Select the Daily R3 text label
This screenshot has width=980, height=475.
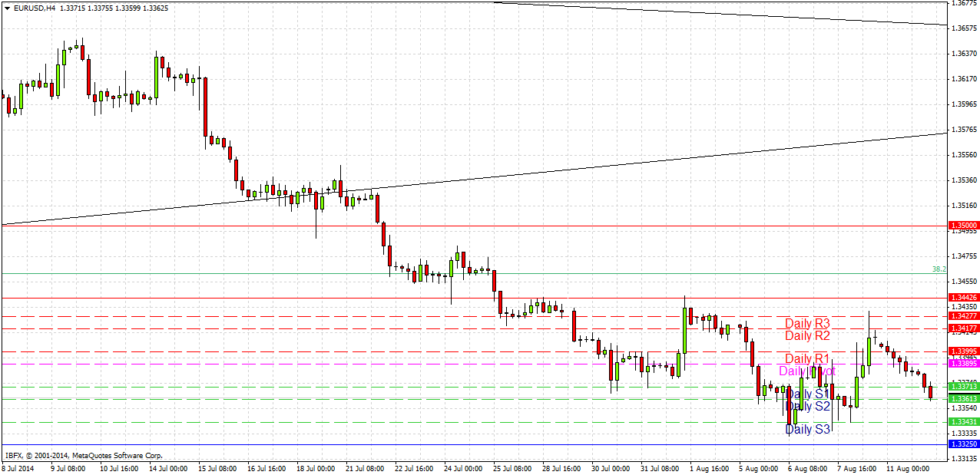point(807,322)
